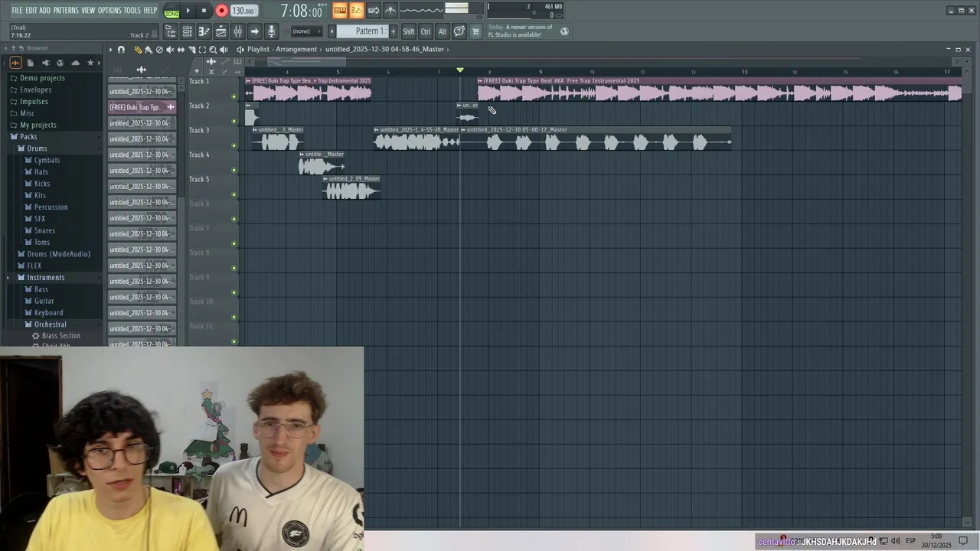Toggle the Ctrl modifier button
The width and height of the screenshot is (980, 551).
426,31
